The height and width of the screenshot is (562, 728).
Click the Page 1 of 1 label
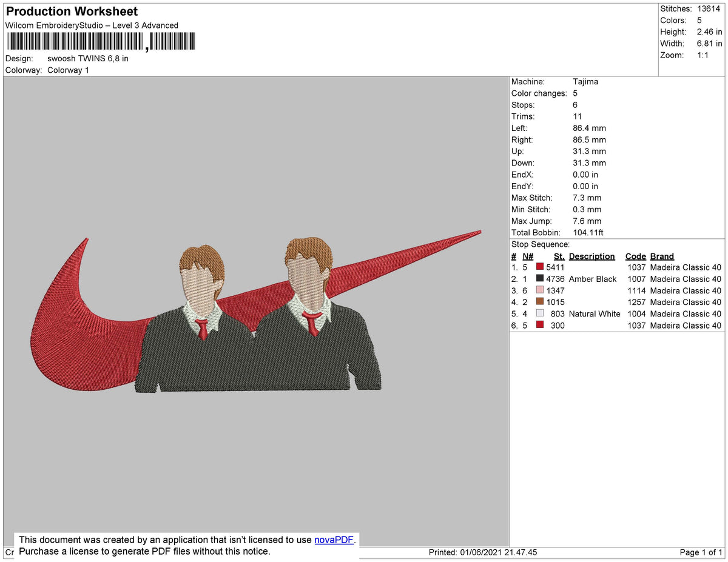tap(701, 552)
